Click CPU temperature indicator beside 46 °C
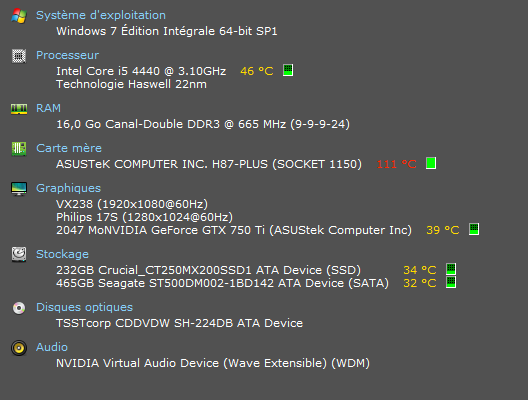This screenshot has width=528, height=400. point(288,70)
